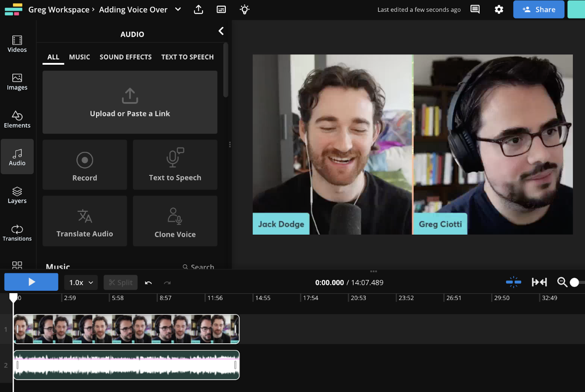This screenshot has width=585, height=392.
Task: Open the 1.0x playback speed dropdown
Action: pos(81,283)
